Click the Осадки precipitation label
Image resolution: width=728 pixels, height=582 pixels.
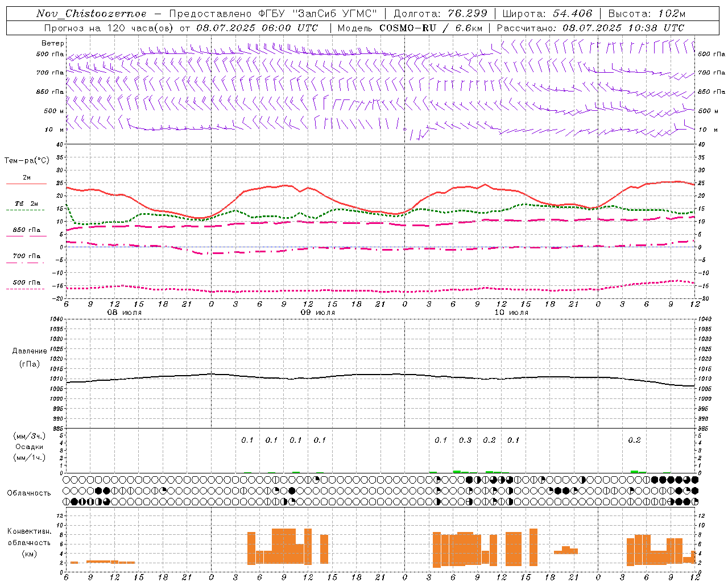pyautogui.click(x=30, y=447)
